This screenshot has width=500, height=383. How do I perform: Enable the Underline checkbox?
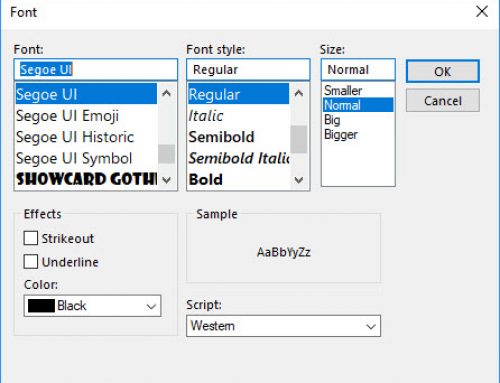[x=31, y=262]
